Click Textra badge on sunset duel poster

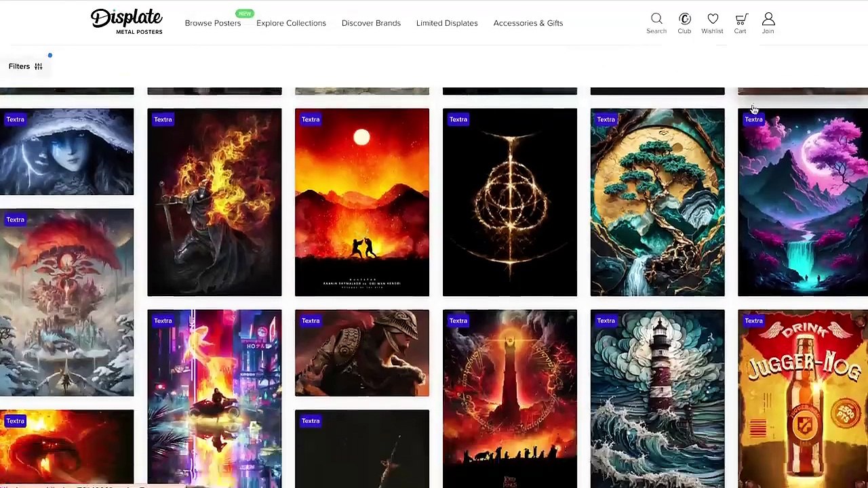tap(311, 119)
